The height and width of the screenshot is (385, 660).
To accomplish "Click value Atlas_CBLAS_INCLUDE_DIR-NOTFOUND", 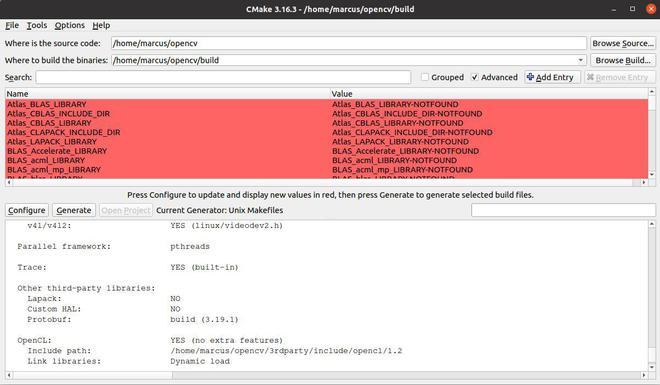I will (x=407, y=114).
